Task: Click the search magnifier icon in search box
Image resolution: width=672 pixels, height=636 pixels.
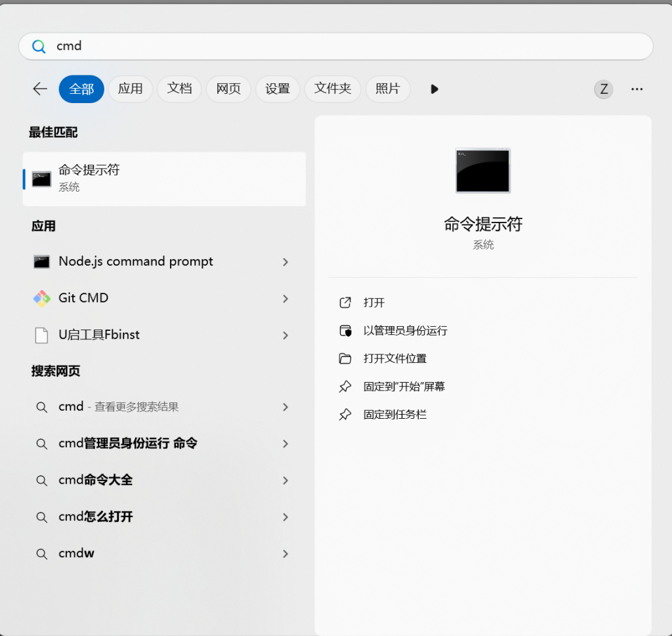Action: (x=39, y=46)
